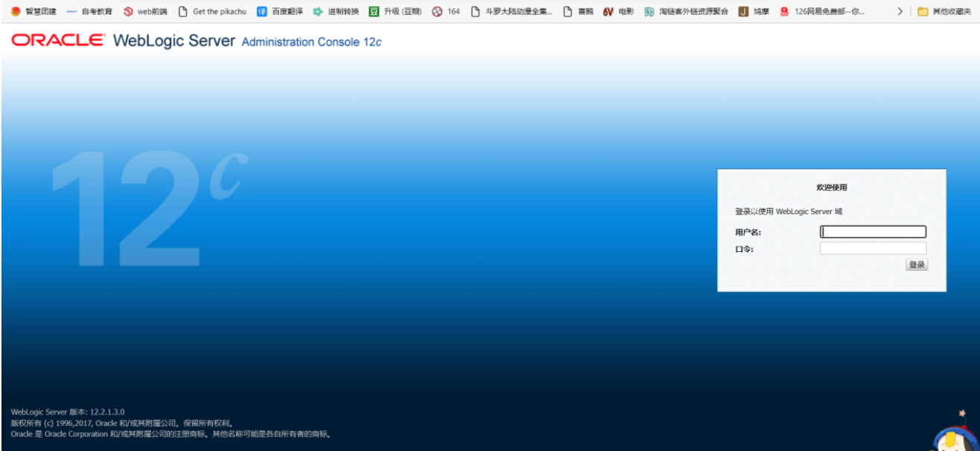Image resolution: width=980 pixels, height=451 pixels.
Task: Click the Oracle 注册商标 trademark notice line
Action: point(171,434)
